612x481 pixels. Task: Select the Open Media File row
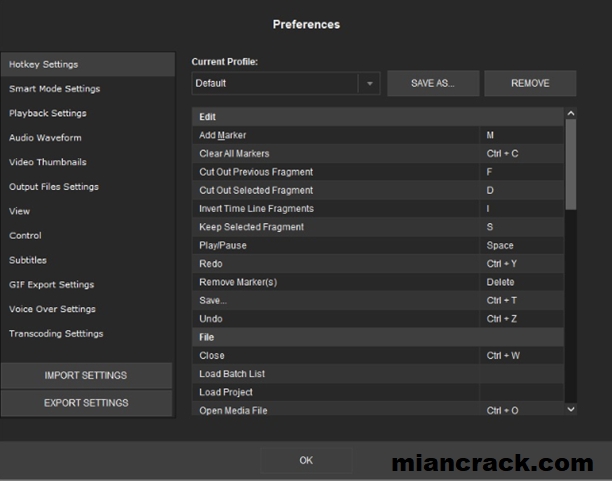point(378,409)
